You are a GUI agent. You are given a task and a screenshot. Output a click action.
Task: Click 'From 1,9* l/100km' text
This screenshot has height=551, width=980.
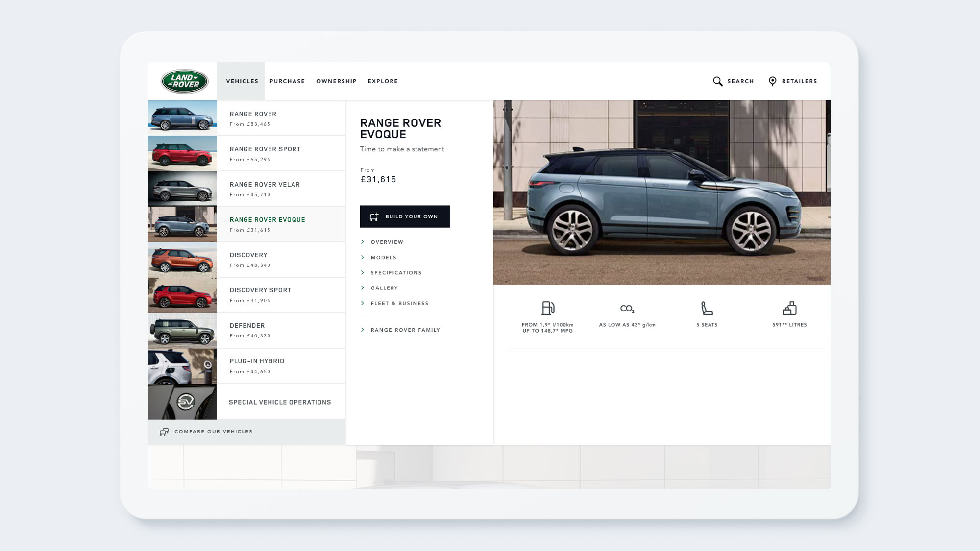(x=548, y=325)
